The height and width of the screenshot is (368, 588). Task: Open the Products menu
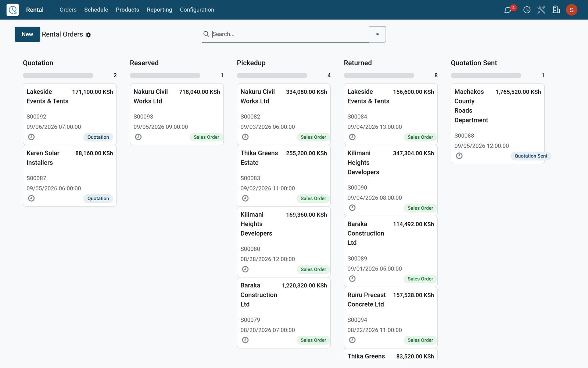(x=128, y=10)
